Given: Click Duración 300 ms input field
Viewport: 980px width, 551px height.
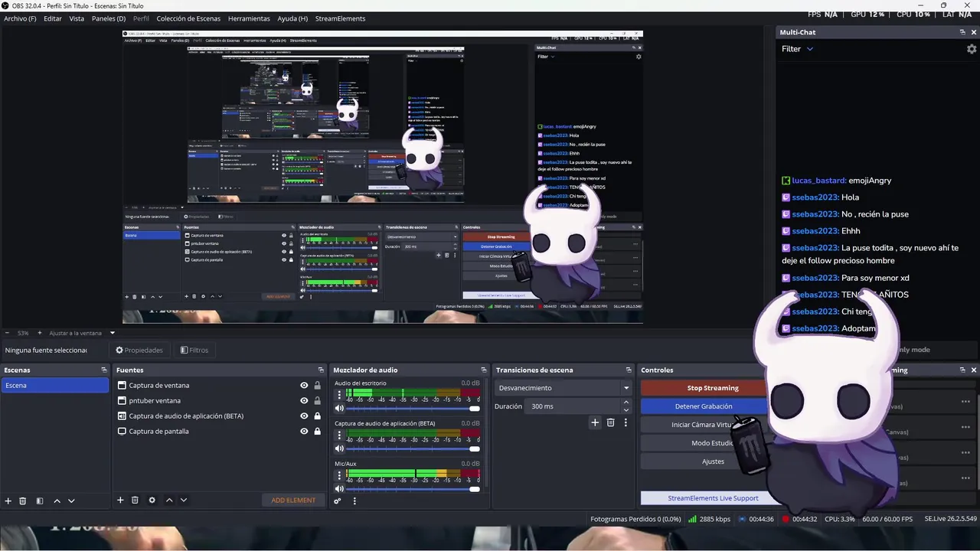Looking at the screenshot, I should point(573,406).
